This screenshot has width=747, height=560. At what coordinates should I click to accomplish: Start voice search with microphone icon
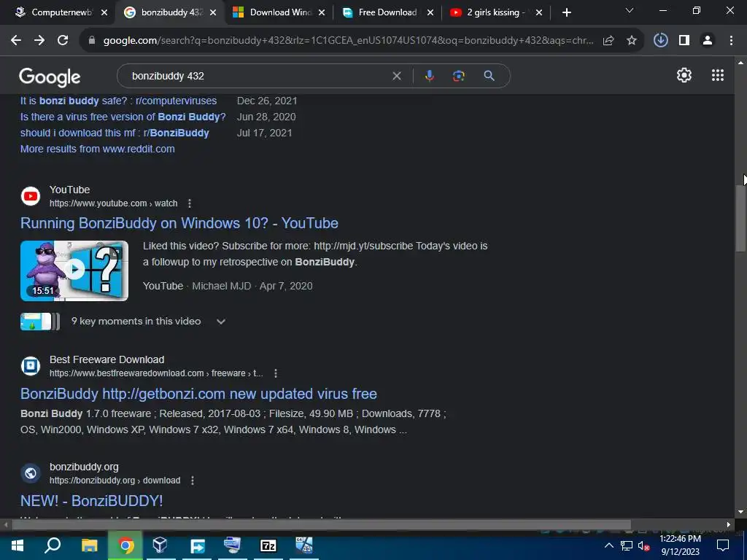429,76
